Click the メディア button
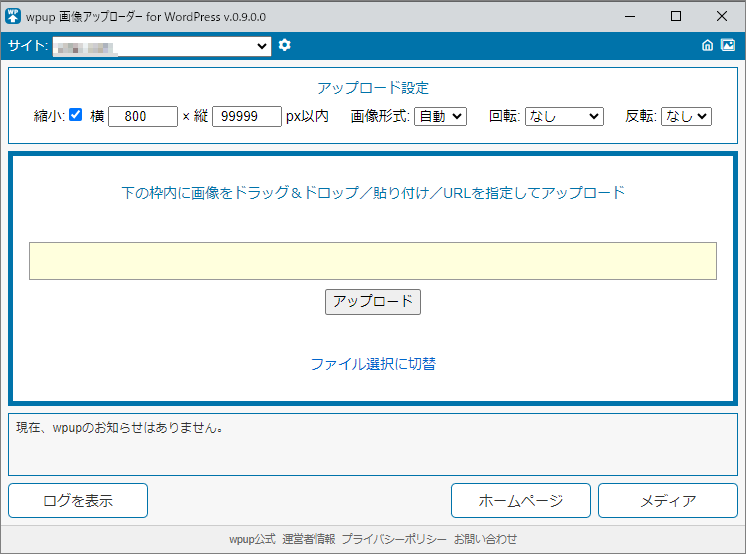The width and height of the screenshot is (746, 554). tap(667, 500)
